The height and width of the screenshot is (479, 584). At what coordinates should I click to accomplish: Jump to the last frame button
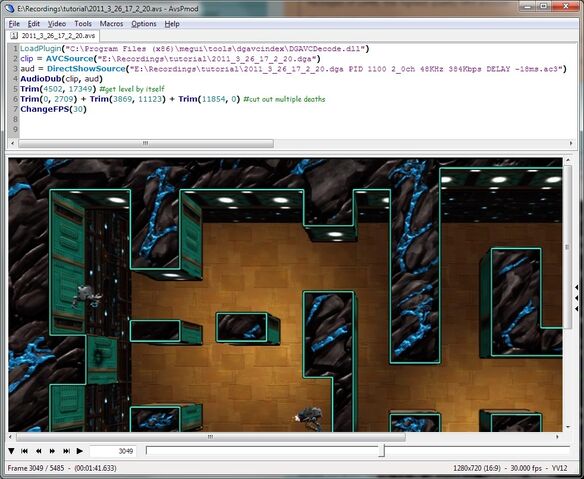66,451
